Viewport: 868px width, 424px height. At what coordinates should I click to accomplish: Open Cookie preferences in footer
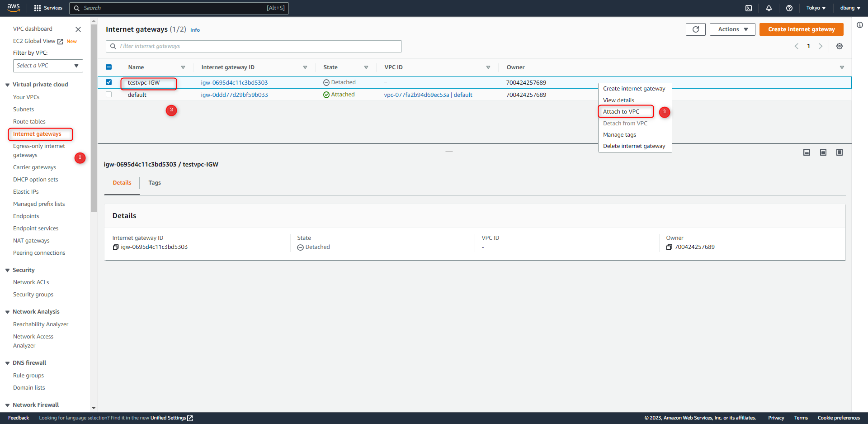pos(839,418)
